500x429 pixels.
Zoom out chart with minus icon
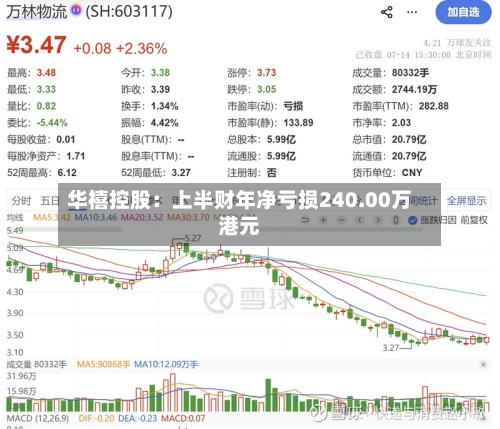341,220
